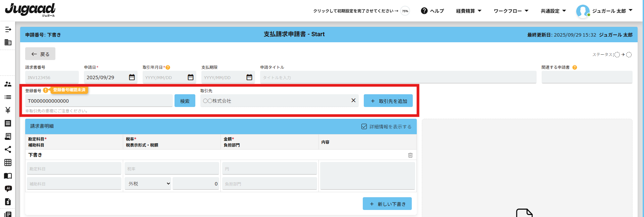This screenshot has width=644, height=217.
Task: Open calendar picker for 支払期限
Action: tap(249, 77)
